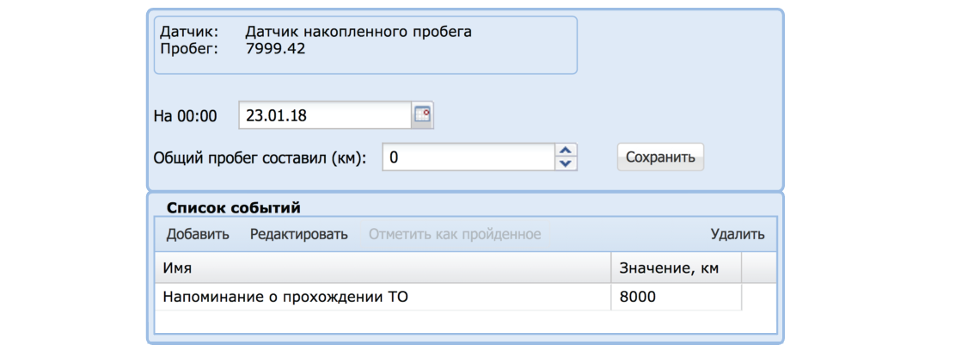Click the Имя column header

coord(177,268)
